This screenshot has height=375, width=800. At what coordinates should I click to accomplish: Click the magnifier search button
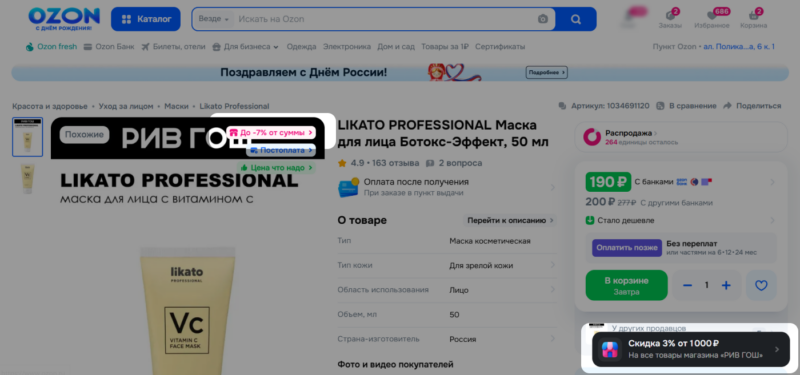point(576,19)
